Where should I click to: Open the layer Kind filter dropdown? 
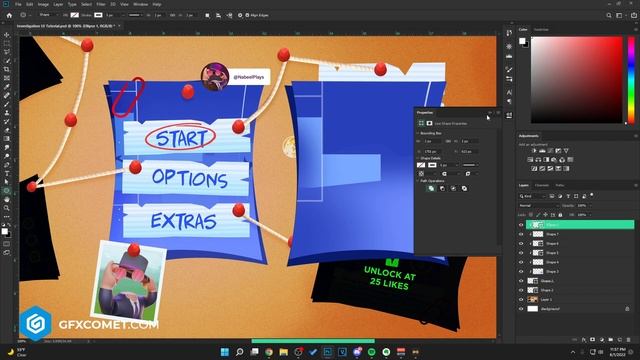pos(532,196)
